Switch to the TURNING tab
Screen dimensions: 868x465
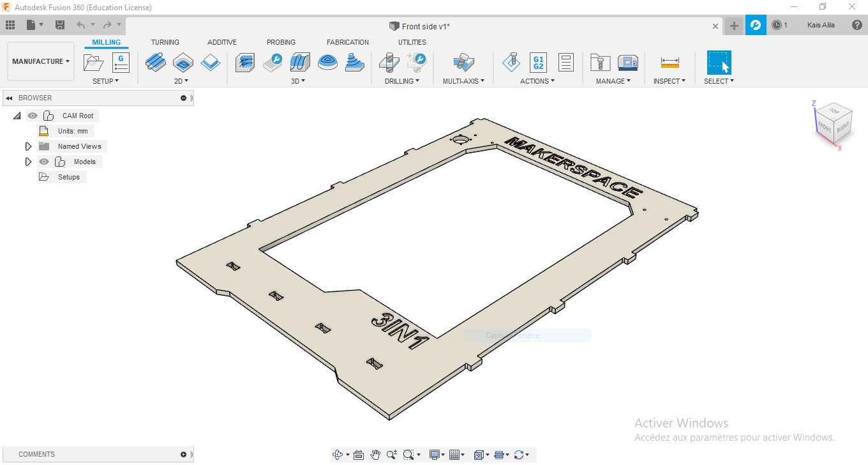coord(165,42)
